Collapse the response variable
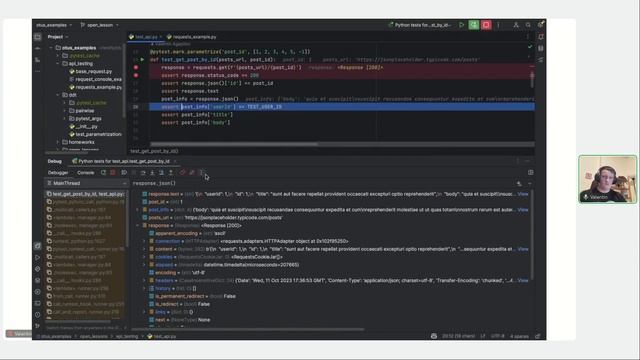 138,225
